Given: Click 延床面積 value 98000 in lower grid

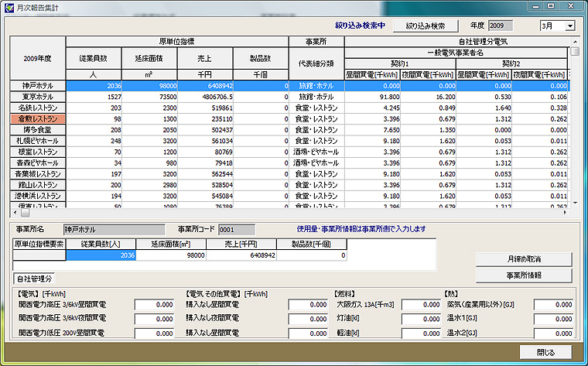Looking at the screenshot, I should point(171,255).
